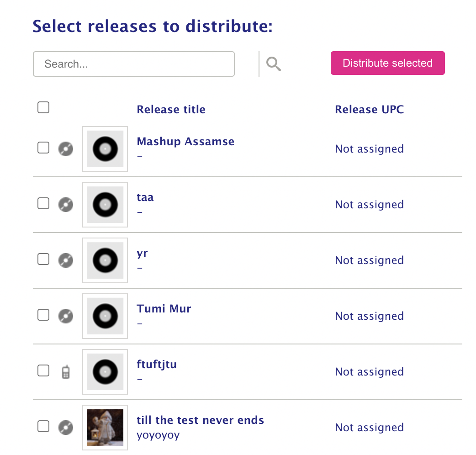Viewport: 476px width, 455px height.
Task: Click the Distribute selected button
Action: (x=388, y=63)
